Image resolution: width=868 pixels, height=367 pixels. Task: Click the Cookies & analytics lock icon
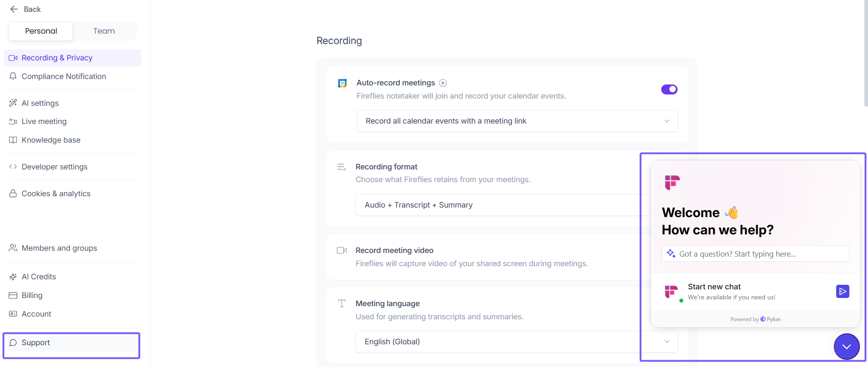pos(13,193)
